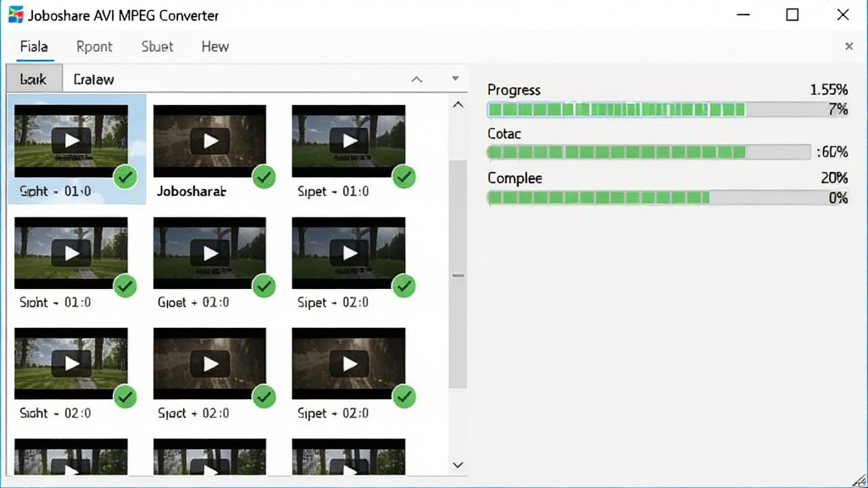Open the Fiala menu tab
Image resolution: width=868 pixels, height=488 pixels.
(34, 47)
